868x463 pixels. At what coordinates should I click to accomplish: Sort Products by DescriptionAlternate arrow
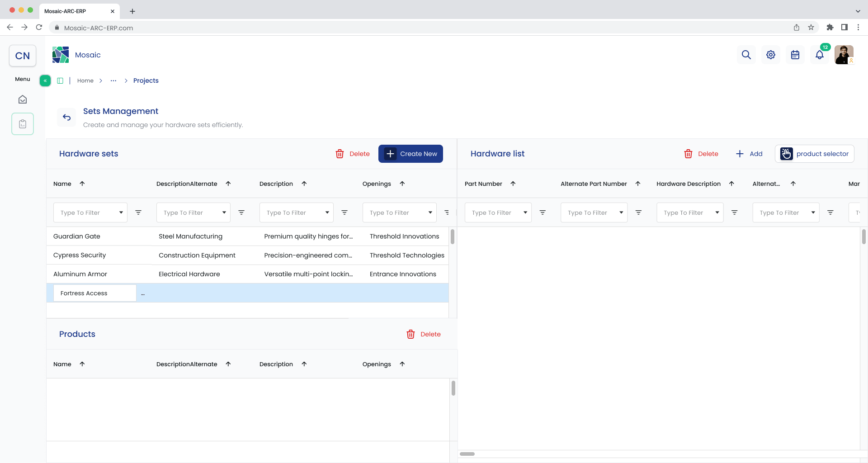point(228,364)
